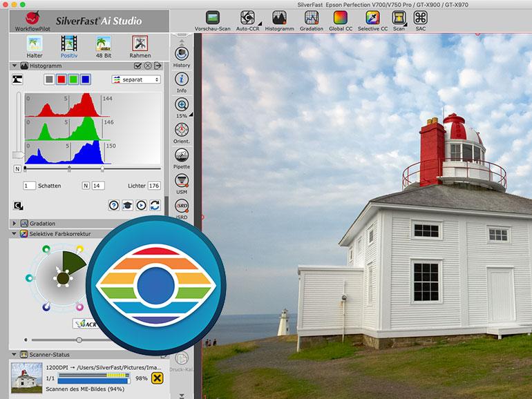Click the vertical toolbar top arrow

pyautogui.click(x=182, y=41)
